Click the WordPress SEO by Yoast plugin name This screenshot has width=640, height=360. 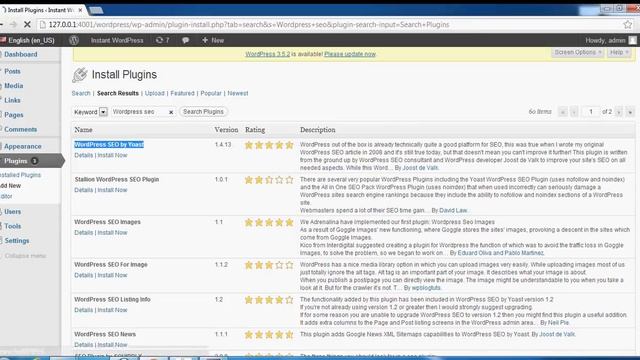pos(109,144)
